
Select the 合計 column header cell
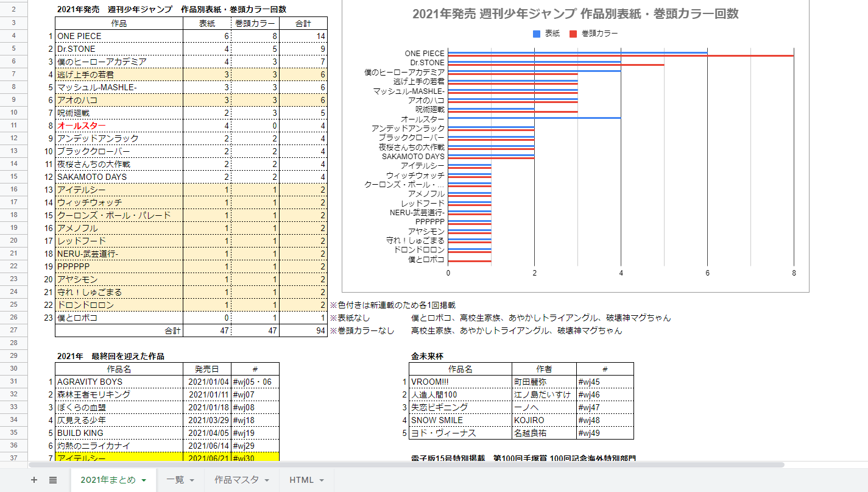(x=303, y=23)
